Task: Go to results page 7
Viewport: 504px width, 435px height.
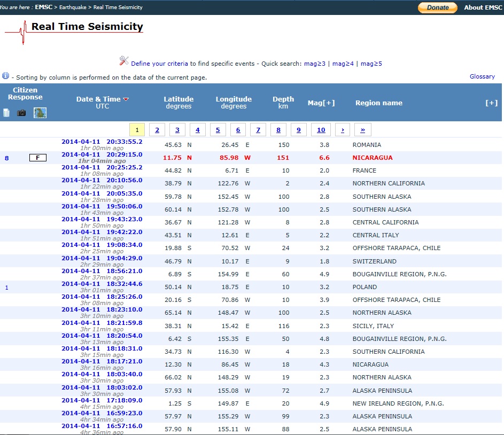Action: point(258,130)
